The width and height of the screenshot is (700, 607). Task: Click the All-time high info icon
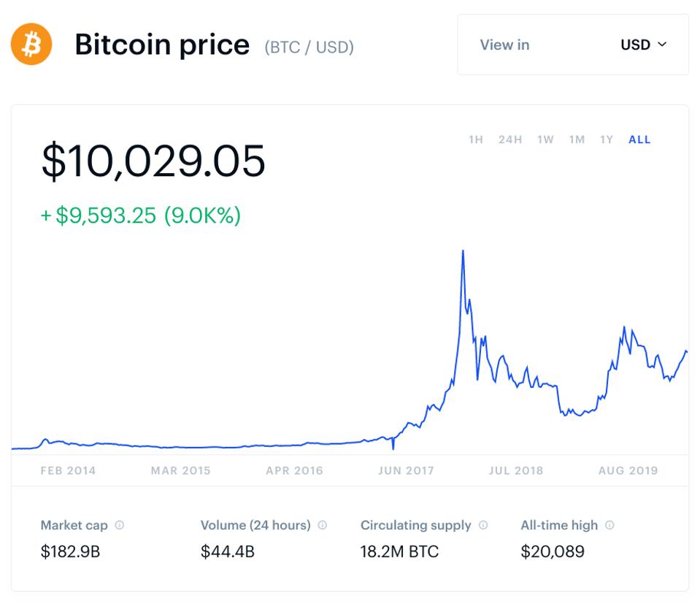610,525
